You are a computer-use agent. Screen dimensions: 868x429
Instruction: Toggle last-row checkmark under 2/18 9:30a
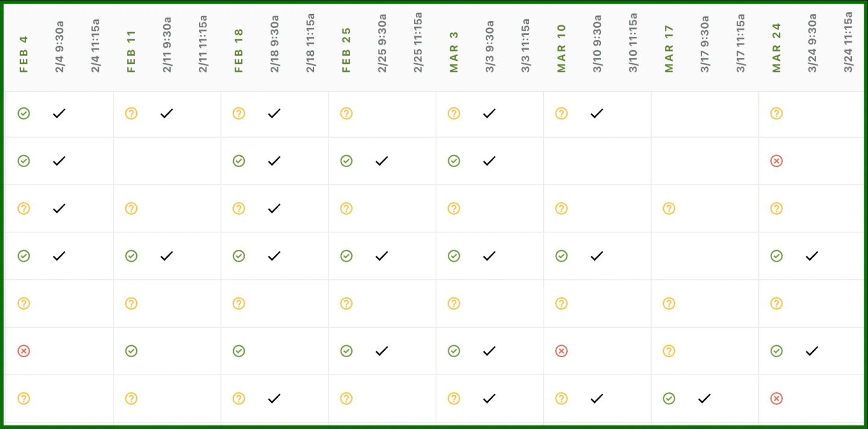(274, 398)
